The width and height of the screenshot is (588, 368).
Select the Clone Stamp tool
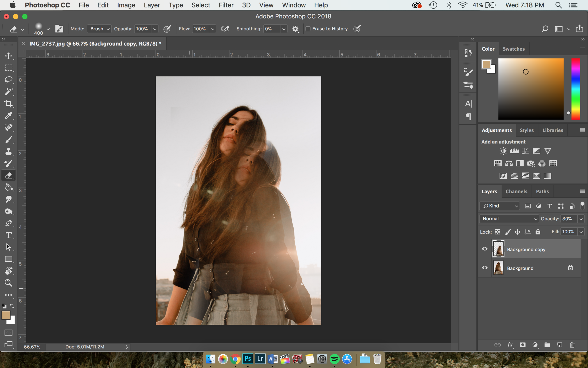click(8, 151)
